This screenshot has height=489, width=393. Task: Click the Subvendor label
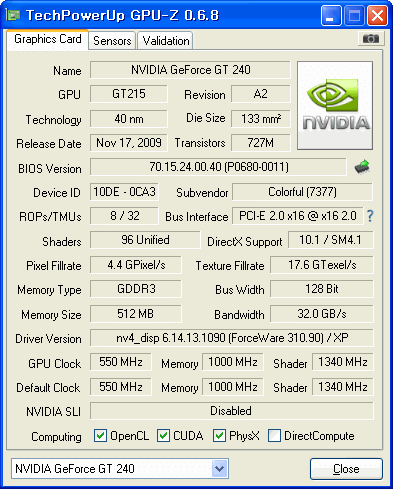(202, 193)
